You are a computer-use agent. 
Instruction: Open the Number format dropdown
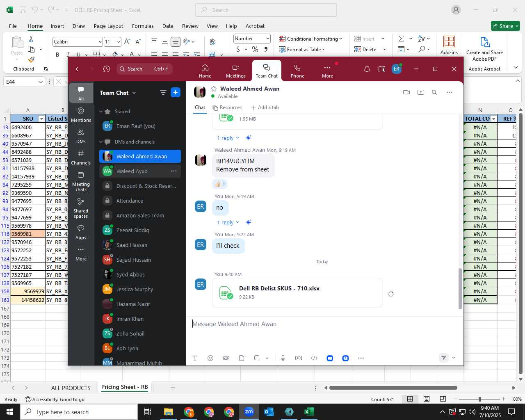point(268,39)
